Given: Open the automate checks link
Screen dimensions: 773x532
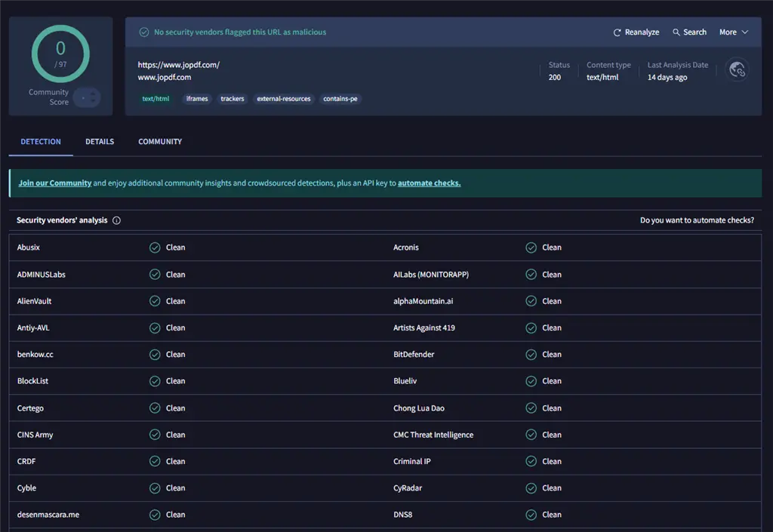Looking at the screenshot, I should tap(429, 183).
